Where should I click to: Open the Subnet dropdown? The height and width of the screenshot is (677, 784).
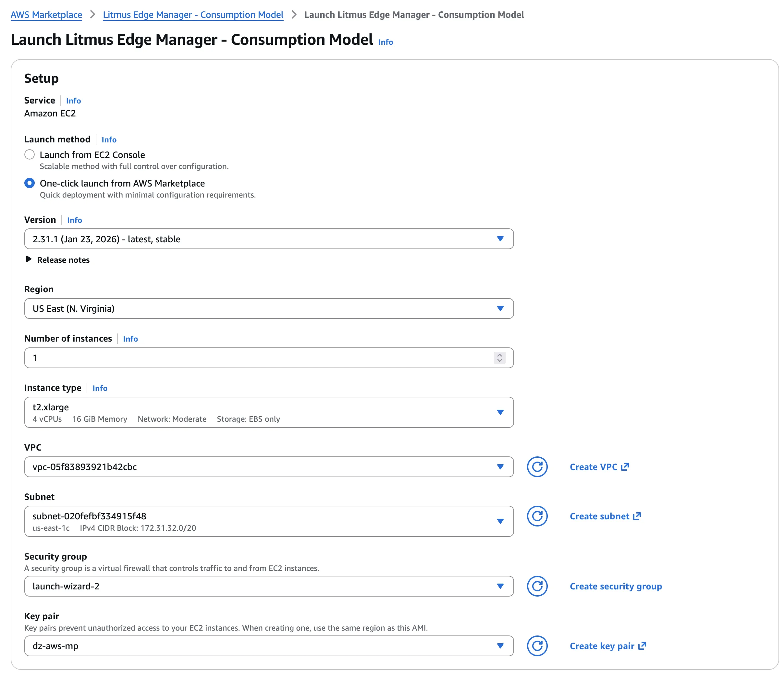pos(269,521)
